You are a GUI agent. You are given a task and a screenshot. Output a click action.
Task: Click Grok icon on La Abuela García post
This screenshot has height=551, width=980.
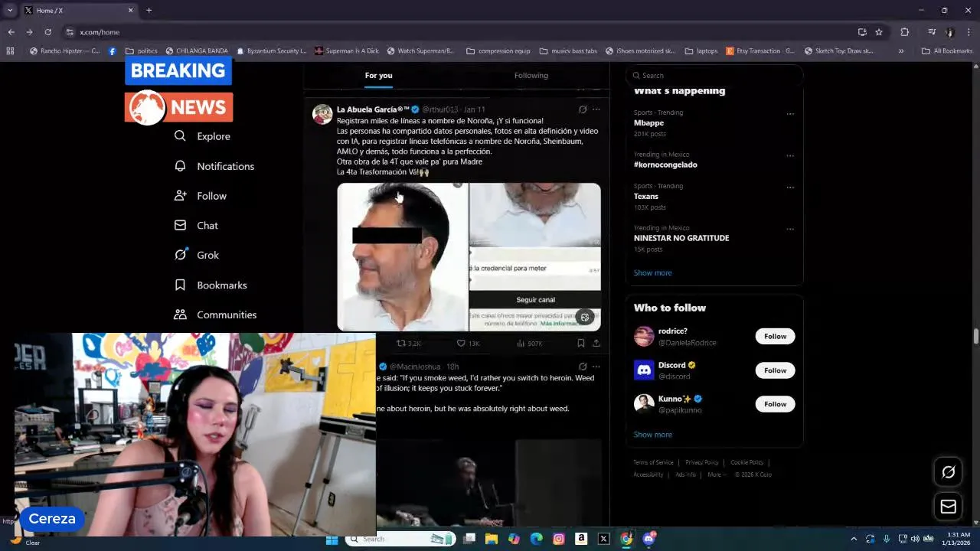[x=583, y=109]
